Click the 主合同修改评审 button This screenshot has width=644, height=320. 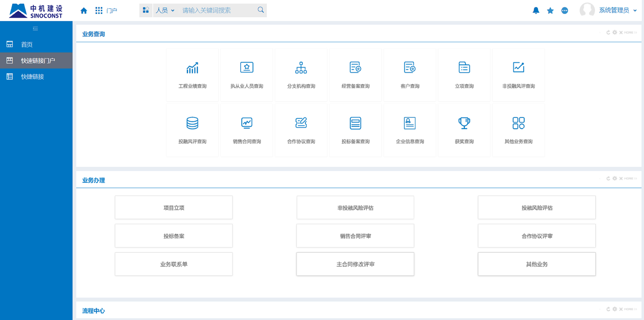tap(355, 264)
